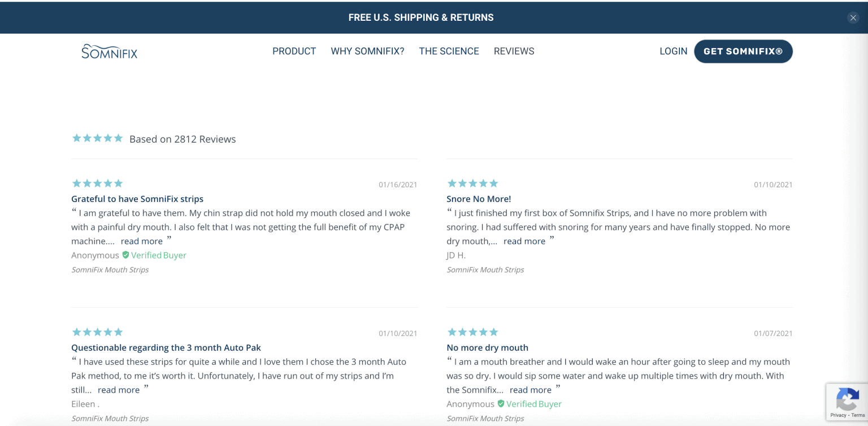Click star rating on Grateful review

(97, 183)
